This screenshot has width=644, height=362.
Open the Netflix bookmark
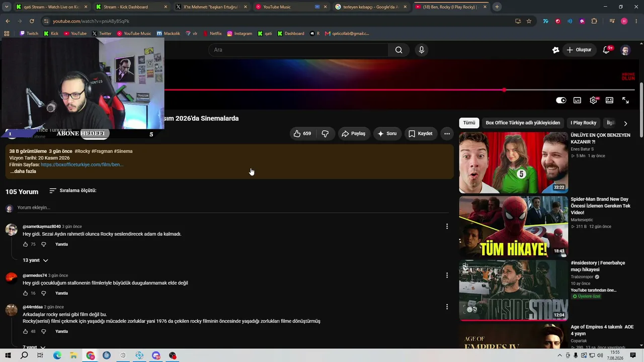click(212, 33)
